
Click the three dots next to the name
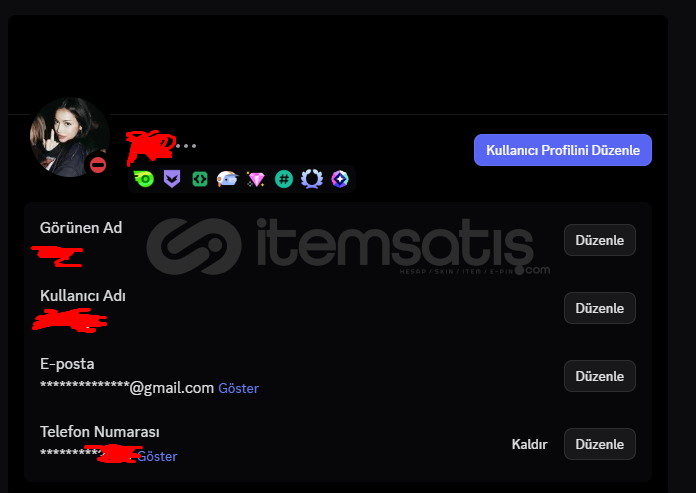click(186, 146)
